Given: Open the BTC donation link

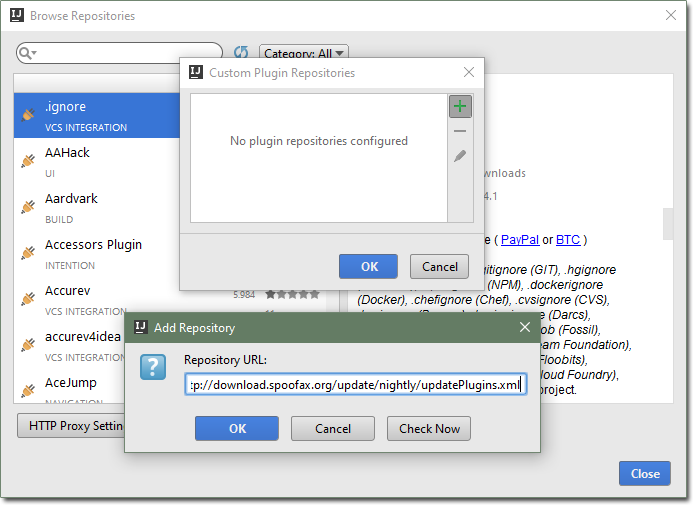Looking at the screenshot, I should pos(568,239).
